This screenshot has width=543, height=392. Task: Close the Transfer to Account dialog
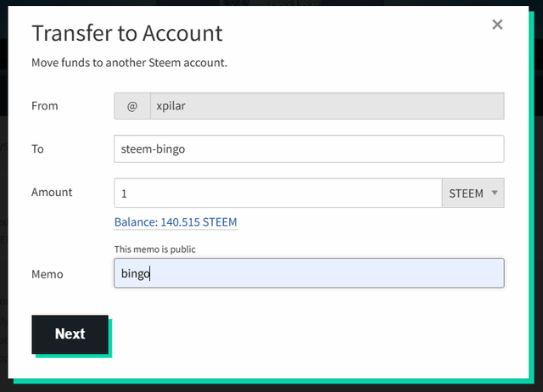[x=497, y=25]
